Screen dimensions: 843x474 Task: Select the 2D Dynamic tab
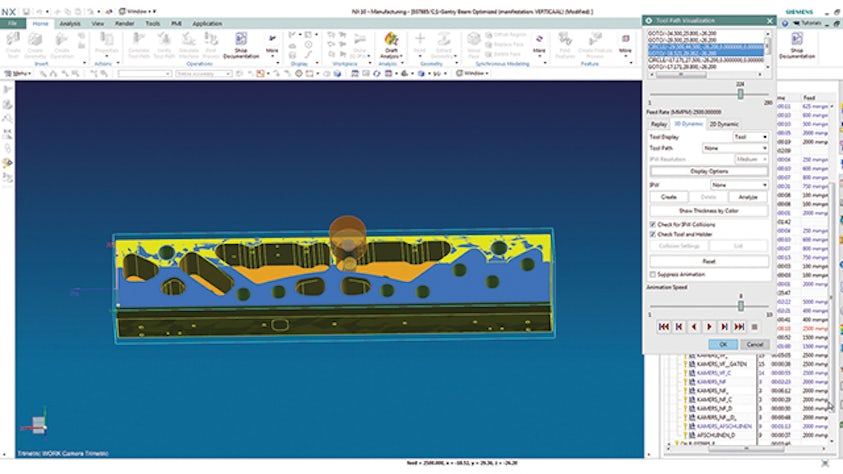pyautogui.click(x=724, y=124)
